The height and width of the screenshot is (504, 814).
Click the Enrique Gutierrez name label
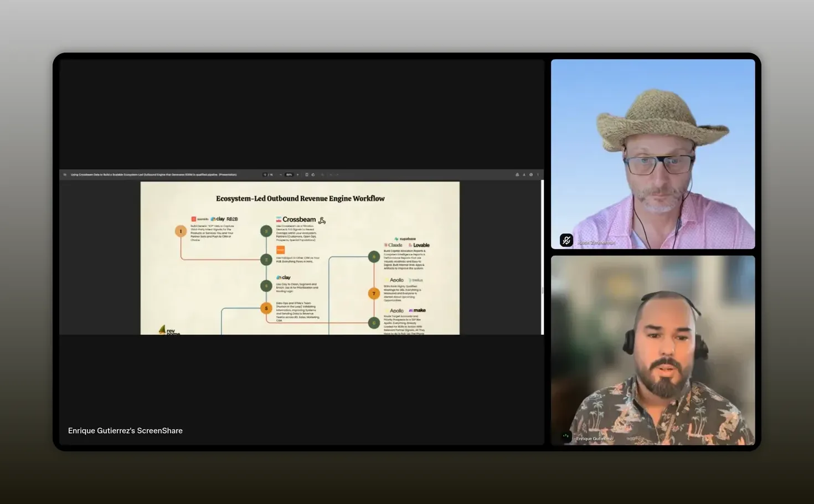coord(594,439)
